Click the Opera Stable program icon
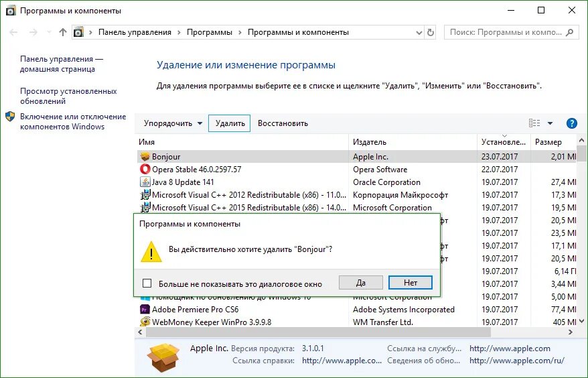Image resolution: width=588 pixels, height=378 pixels. (145, 170)
